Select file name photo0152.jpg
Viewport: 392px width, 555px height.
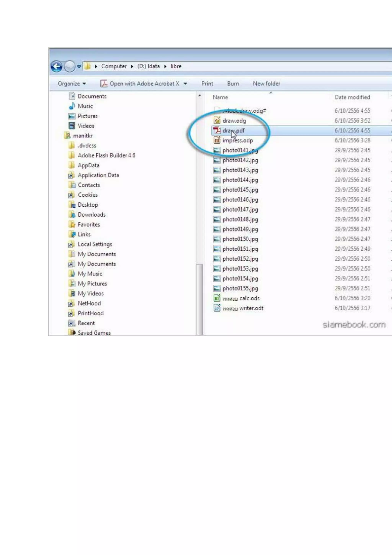pos(240,259)
